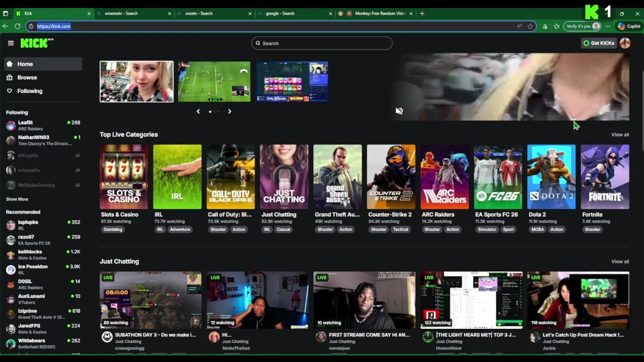Open luplupka channel in Recommended list
The width and height of the screenshot is (644, 362).
pos(43,225)
